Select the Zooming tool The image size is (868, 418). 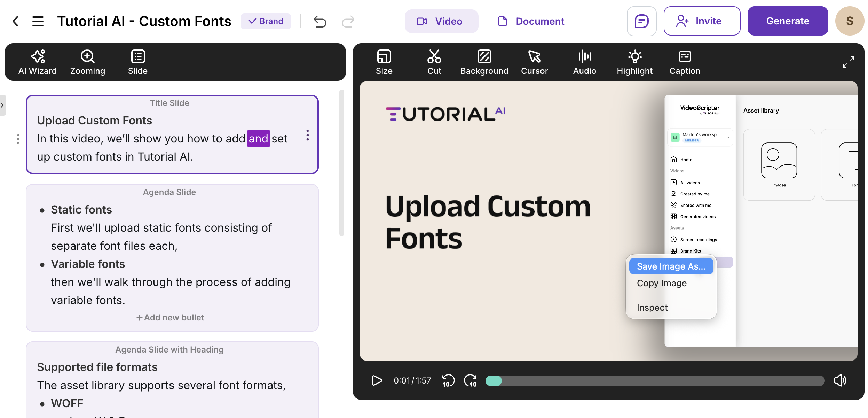click(x=87, y=62)
